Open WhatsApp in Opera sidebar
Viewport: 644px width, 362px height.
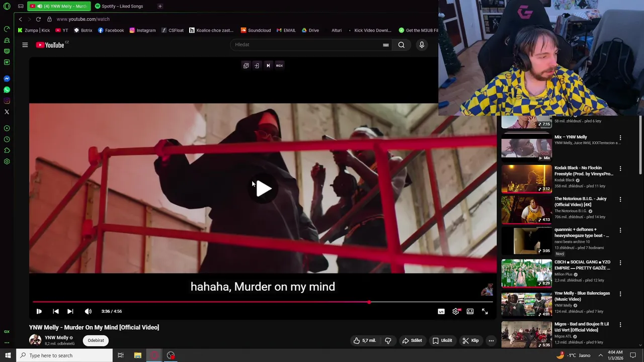coord(7,90)
